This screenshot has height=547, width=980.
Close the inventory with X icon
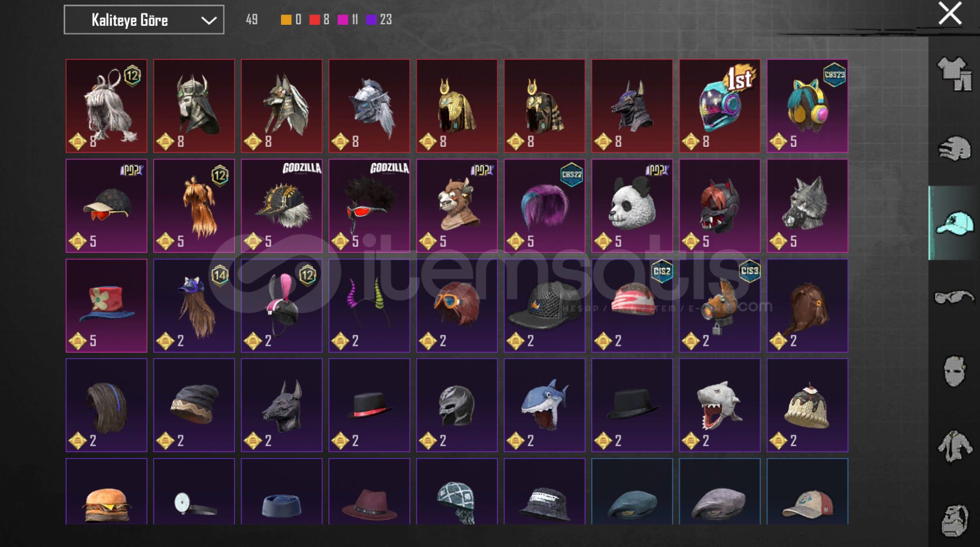(950, 13)
